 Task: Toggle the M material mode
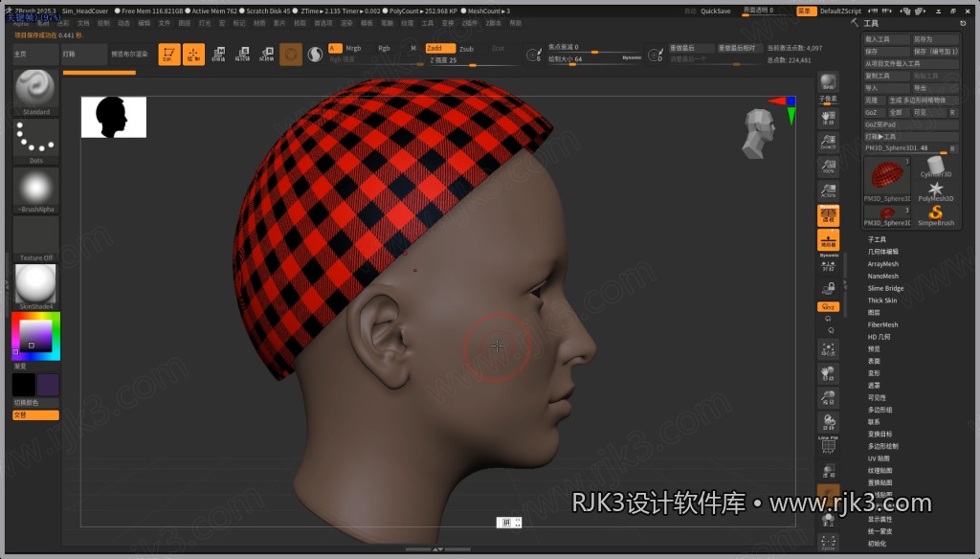(x=413, y=48)
